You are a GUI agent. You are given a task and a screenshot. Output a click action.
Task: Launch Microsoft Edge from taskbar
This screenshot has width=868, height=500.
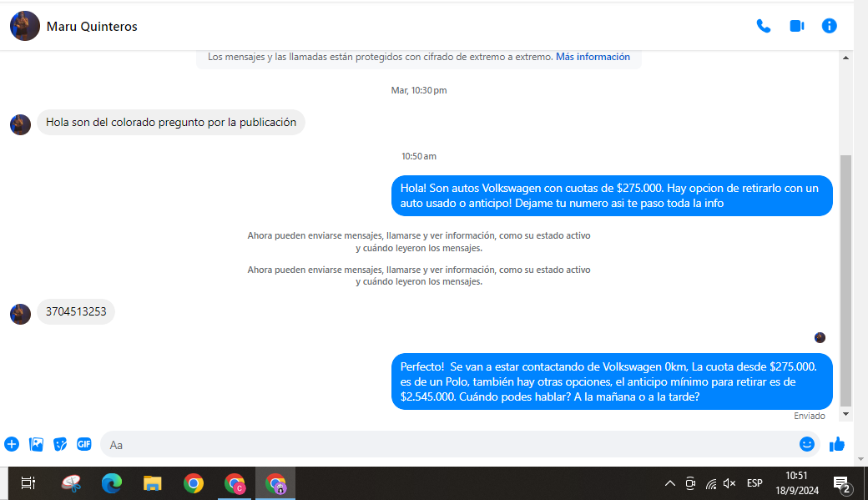[112, 483]
